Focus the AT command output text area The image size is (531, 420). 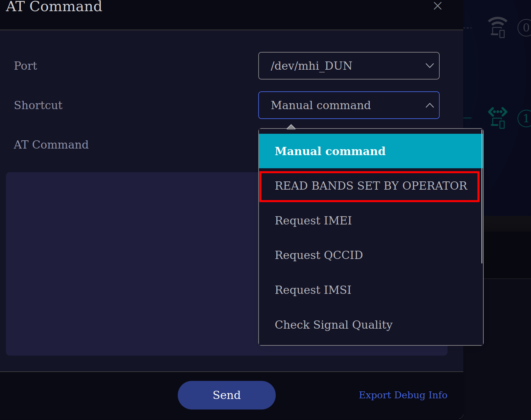click(132, 264)
